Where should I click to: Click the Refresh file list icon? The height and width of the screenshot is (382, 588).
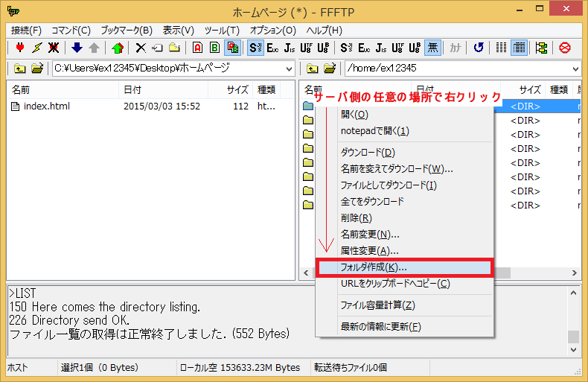click(479, 48)
